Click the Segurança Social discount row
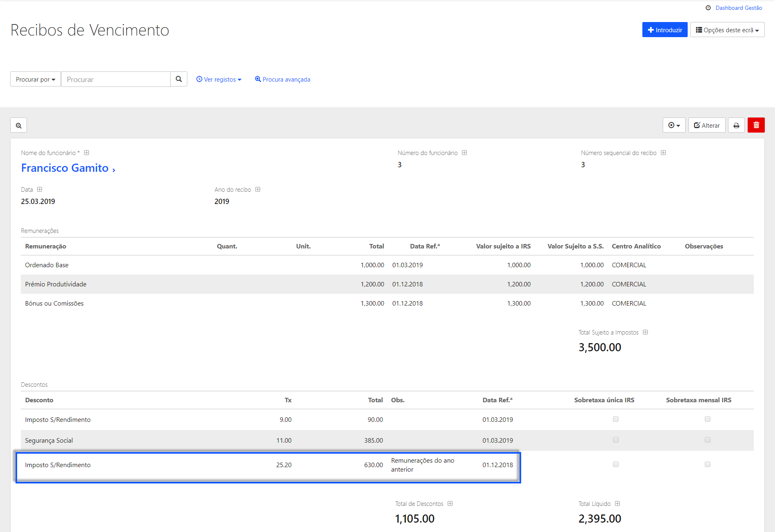Viewport: 775px width, 532px height. coord(387,440)
